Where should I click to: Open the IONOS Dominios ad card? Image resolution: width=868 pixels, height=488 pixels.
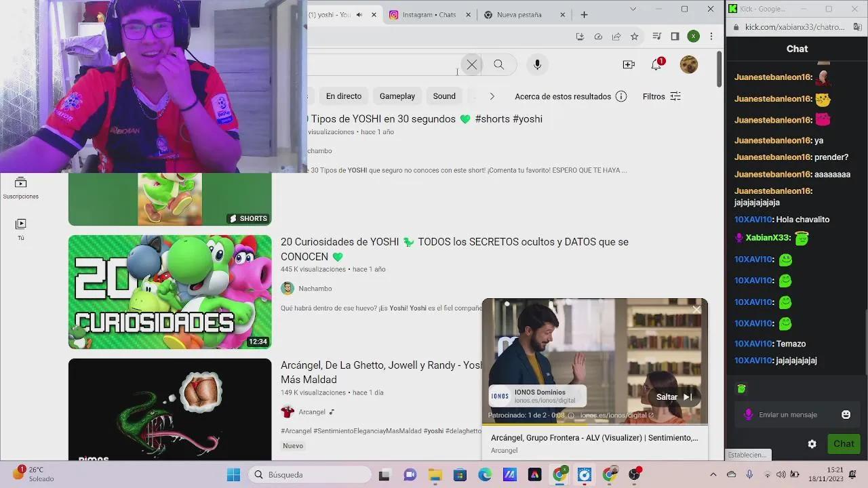click(537, 396)
